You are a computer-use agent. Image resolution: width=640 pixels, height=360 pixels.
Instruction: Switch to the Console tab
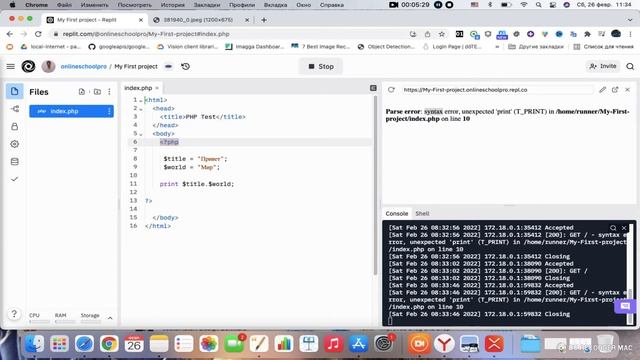pos(397,213)
